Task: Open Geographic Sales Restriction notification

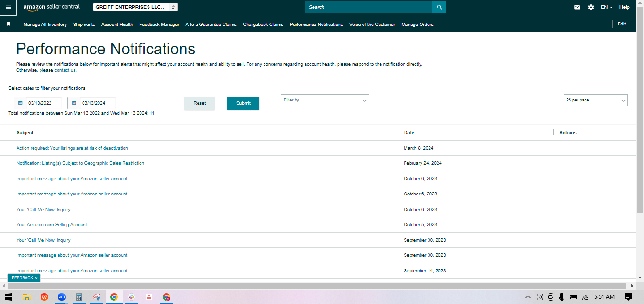Action: 80,163
